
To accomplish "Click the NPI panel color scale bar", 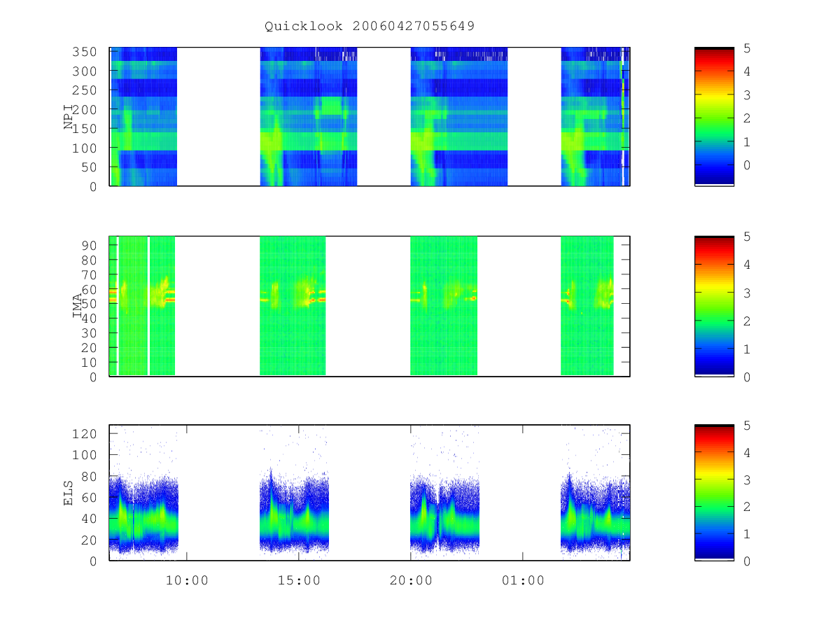I will 714,116.
